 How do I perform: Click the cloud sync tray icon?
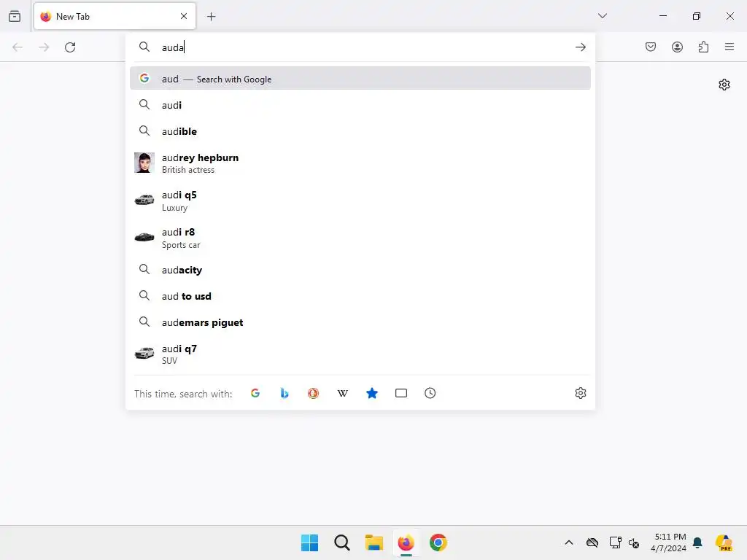(592, 542)
